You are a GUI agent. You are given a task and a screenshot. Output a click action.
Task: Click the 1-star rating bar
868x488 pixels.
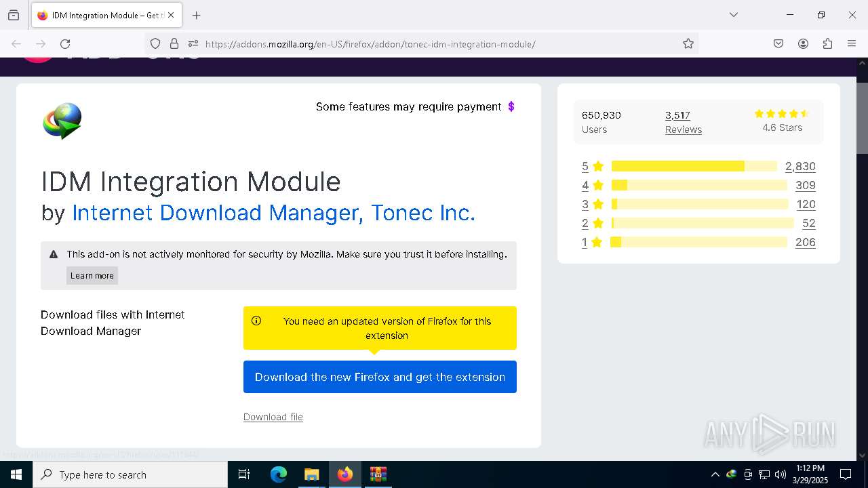point(699,242)
